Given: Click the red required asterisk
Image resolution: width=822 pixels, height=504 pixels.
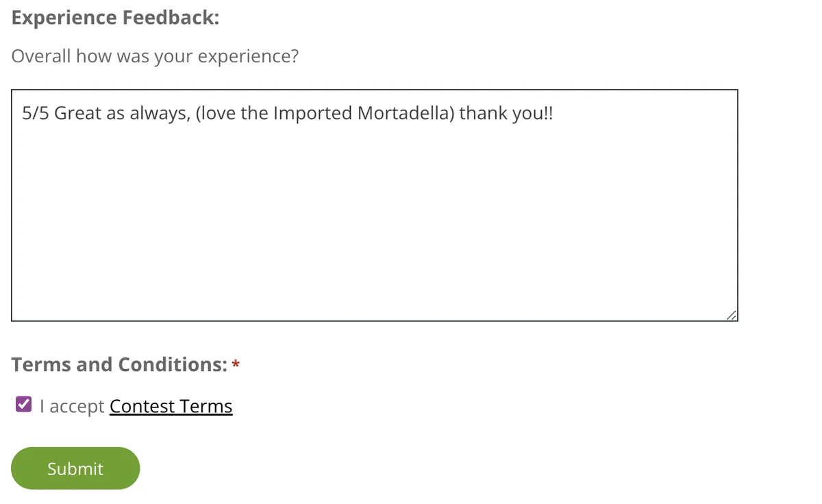Looking at the screenshot, I should click(x=236, y=364).
